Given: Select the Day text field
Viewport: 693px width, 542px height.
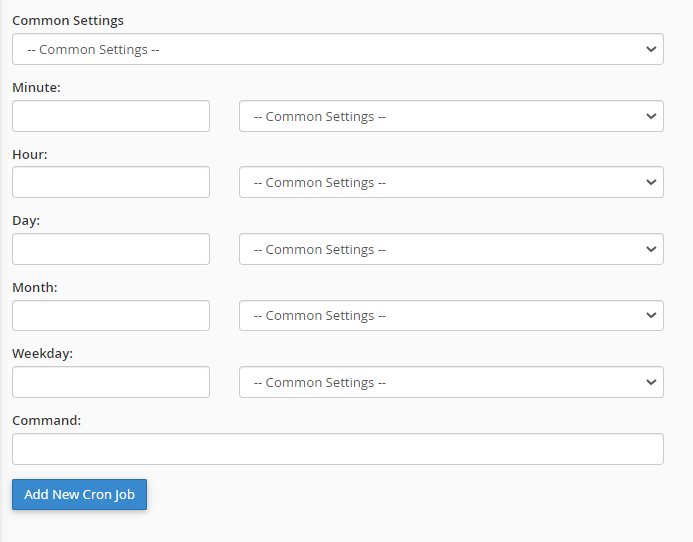Looking at the screenshot, I should pyautogui.click(x=111, y=249).
